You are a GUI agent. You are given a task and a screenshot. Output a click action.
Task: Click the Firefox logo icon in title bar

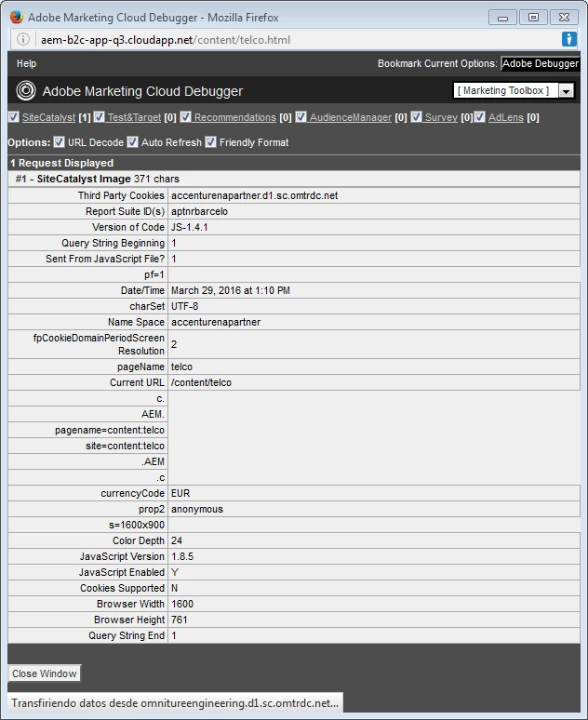coord(17,17)
